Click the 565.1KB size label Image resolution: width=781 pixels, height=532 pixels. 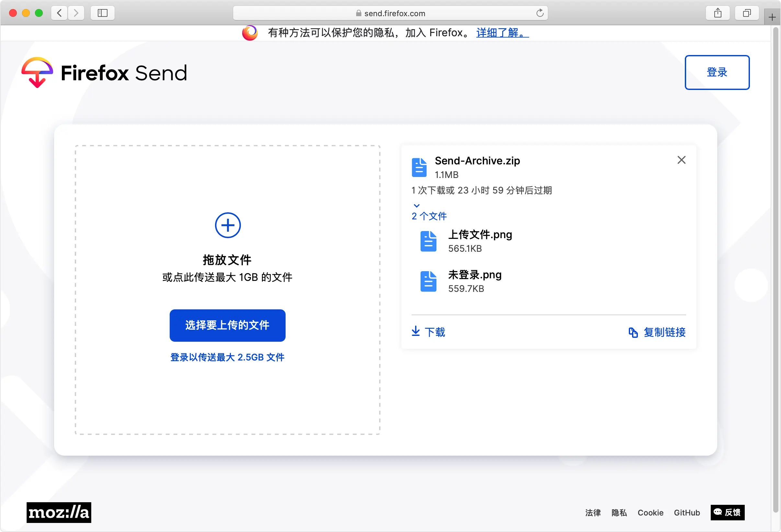(x=465, y=249)
